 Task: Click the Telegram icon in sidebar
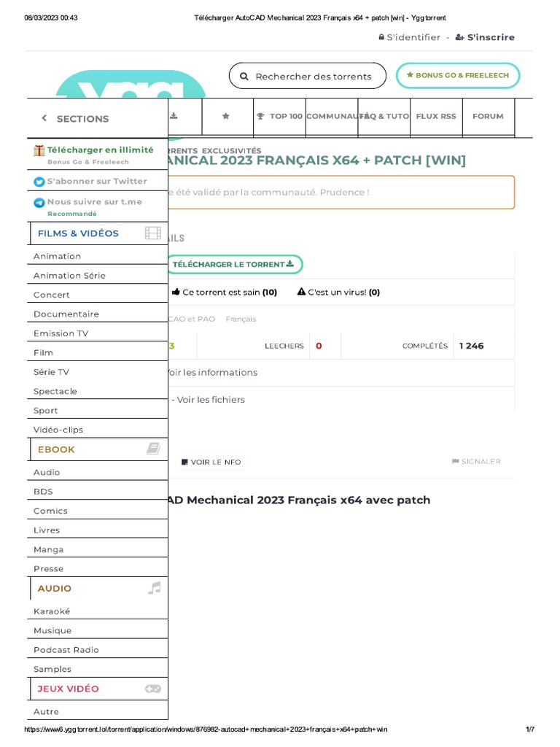click(39, 203)
